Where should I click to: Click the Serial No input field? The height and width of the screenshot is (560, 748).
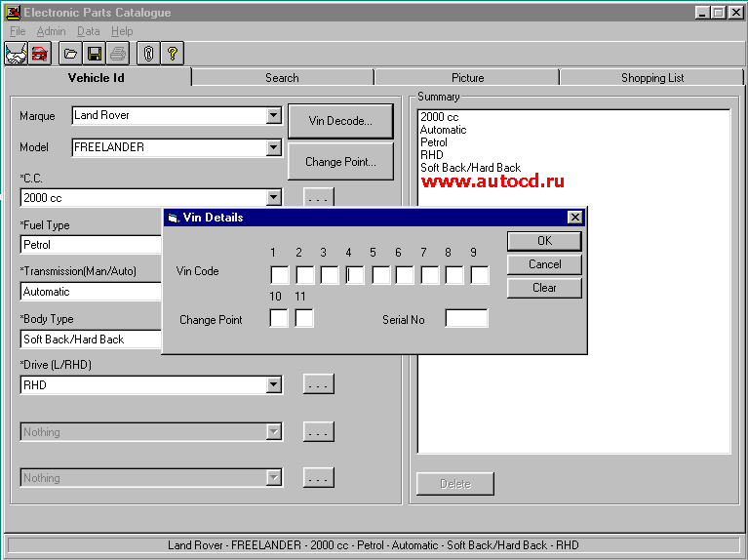(466, 318)
